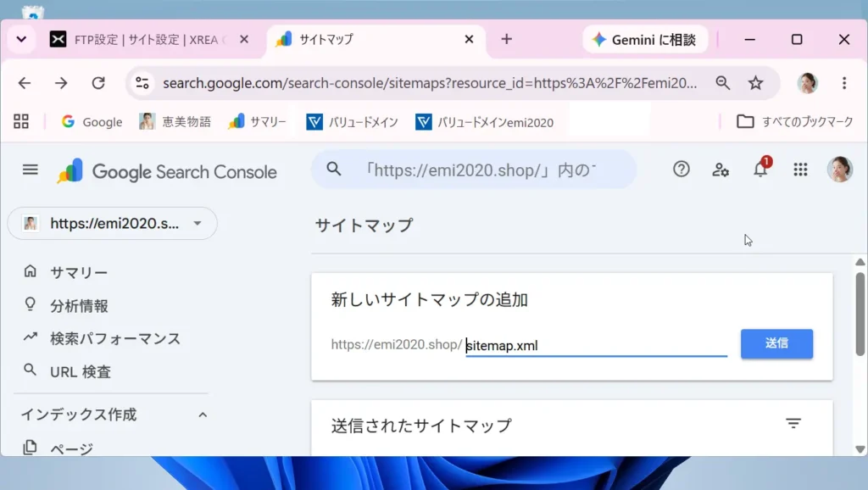Click the search magnifier icon in Search Console

[x=334, y=169]
